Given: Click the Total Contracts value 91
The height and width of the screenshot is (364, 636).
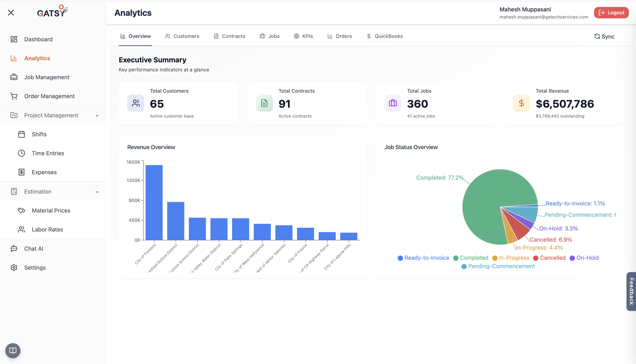Looking at the screenshot, I should [284, 104].
